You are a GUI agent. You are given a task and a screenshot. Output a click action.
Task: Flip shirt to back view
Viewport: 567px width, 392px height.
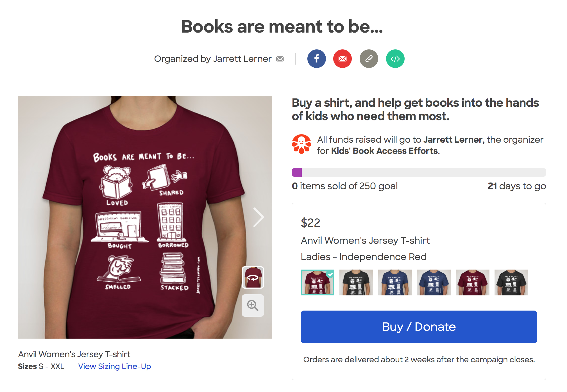pos(253,277)
